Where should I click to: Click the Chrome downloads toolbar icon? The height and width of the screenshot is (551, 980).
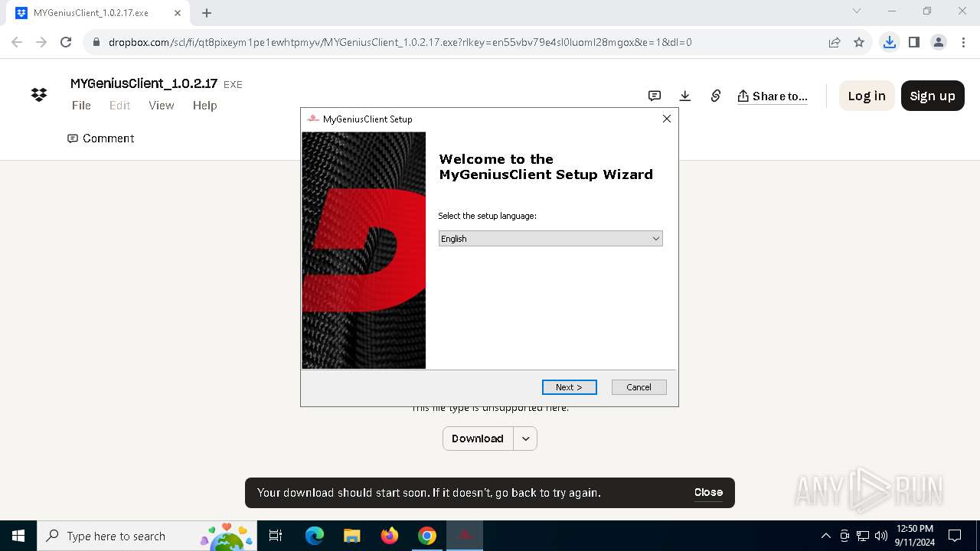tap(889, 42)
